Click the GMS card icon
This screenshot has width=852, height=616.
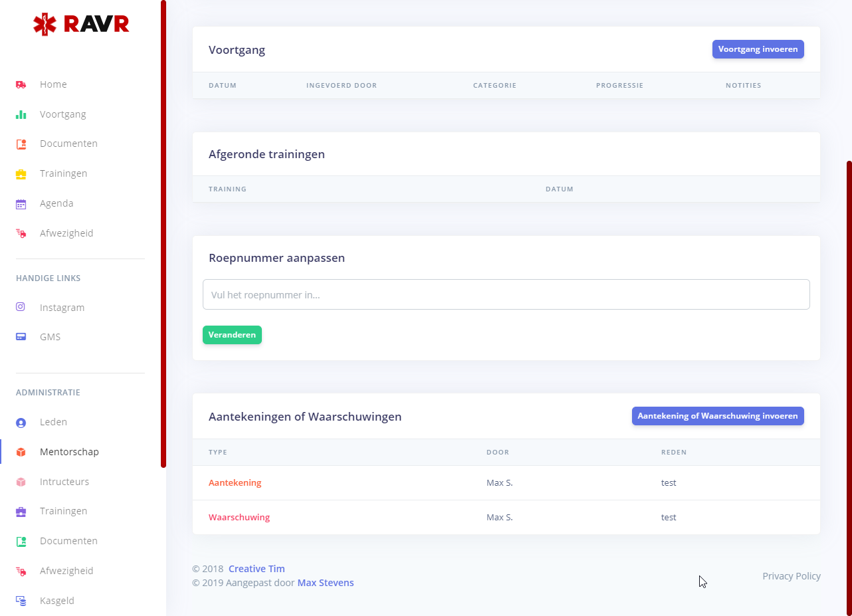21,337
